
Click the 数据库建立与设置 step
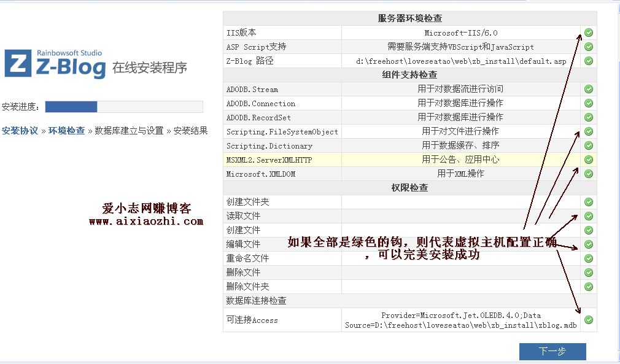coord(129,131)
